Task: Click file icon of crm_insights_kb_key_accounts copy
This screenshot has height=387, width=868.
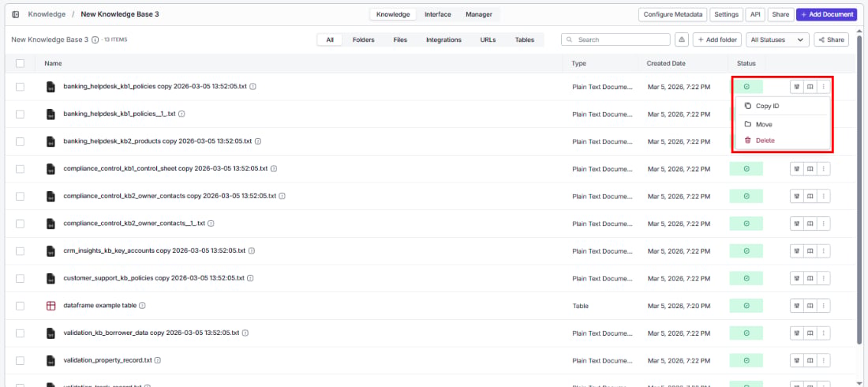Action: click(51, 250)
